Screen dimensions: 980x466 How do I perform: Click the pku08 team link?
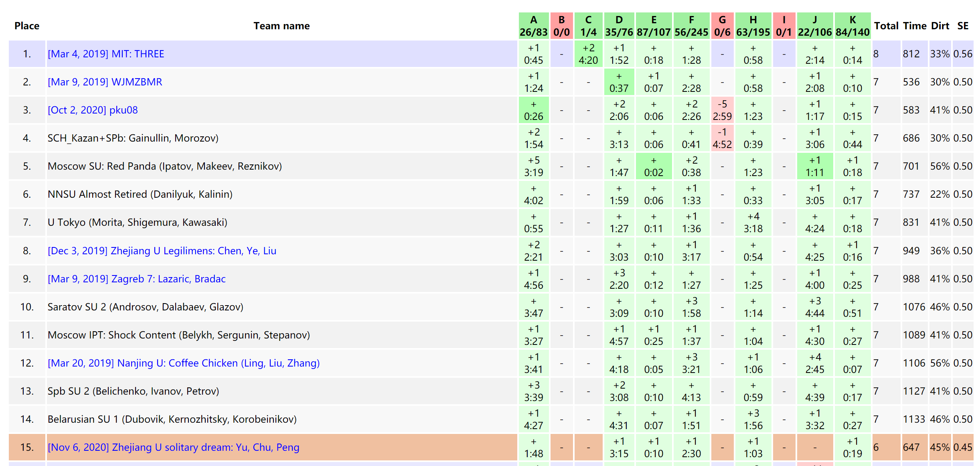(x=93, y=110)
